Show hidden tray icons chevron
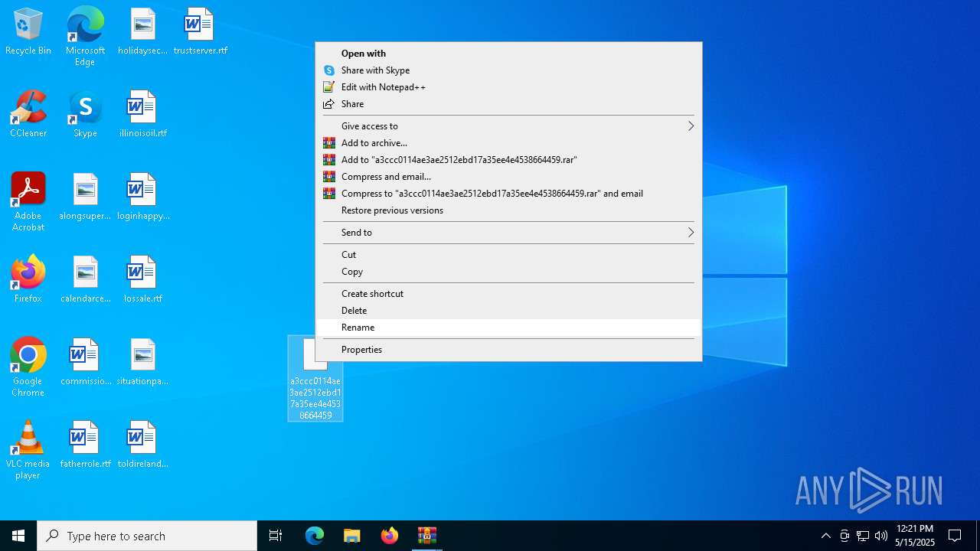This screenshot has height=551, width=980. click(825, 536)
